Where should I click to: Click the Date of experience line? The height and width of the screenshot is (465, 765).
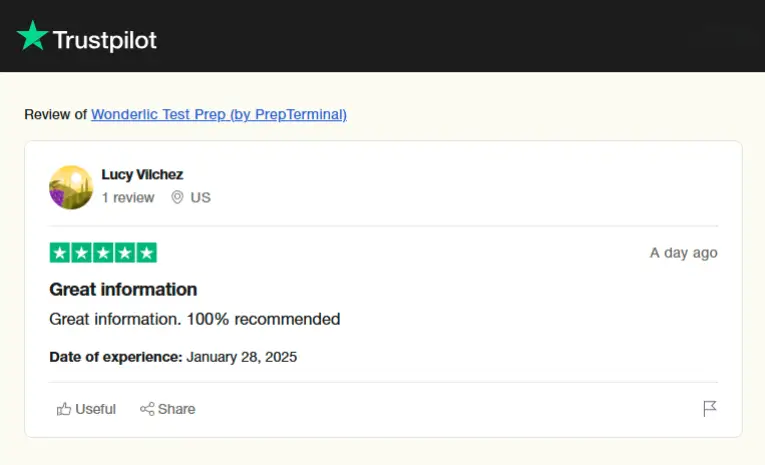tap(173, 357)
